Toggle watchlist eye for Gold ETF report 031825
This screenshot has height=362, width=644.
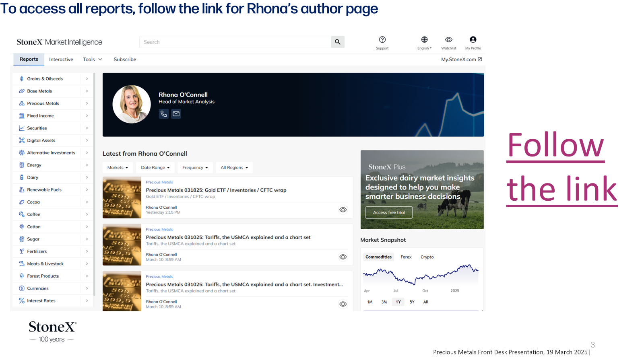[343, 210]
